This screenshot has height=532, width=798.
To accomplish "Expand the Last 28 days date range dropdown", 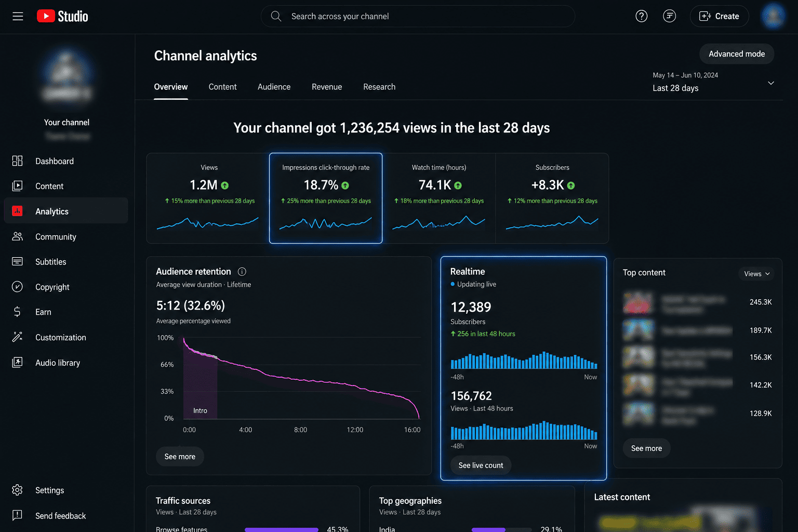I will (714, 82).
